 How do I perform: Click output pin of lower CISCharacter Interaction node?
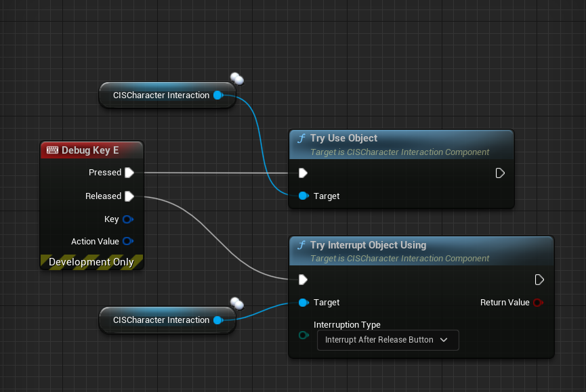pos(217,320)
